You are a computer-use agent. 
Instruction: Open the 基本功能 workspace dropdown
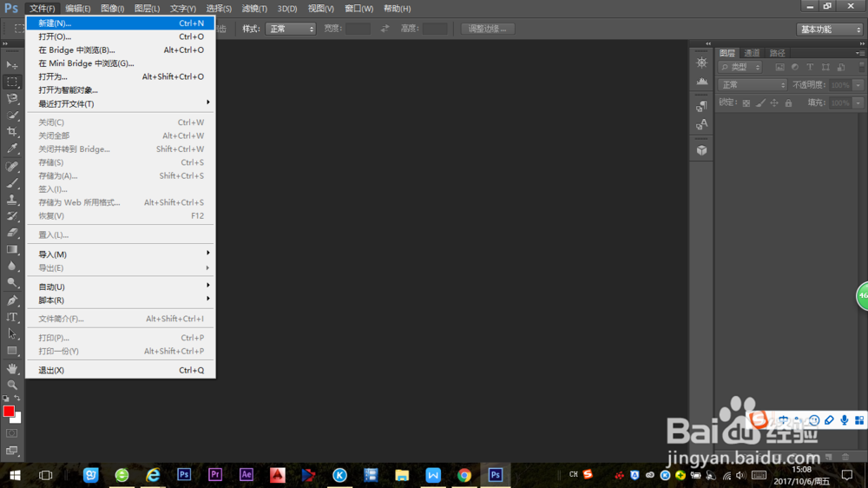click(x=829, y=30)
